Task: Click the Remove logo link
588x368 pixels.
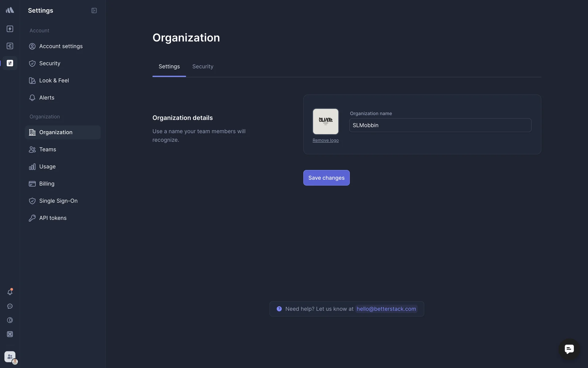Action: 326,140
